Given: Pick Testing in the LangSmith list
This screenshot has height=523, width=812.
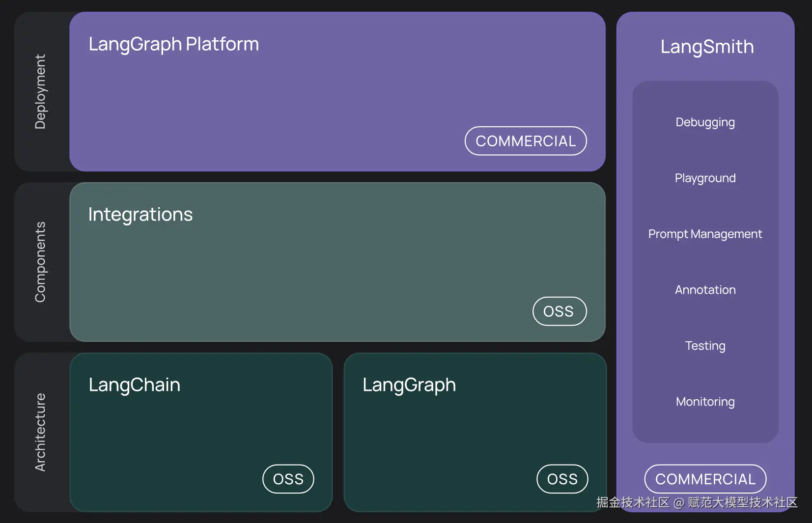Looking at the screenshot, I should (705, 346).
